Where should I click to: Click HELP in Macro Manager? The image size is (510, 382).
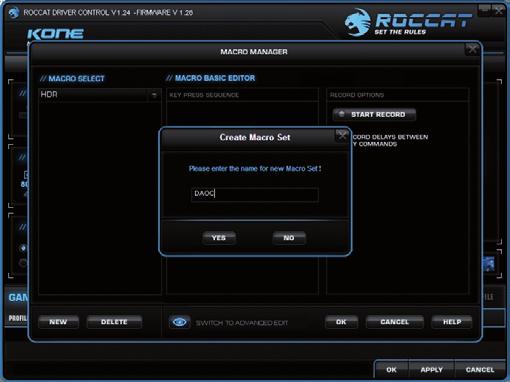[452, 322]
